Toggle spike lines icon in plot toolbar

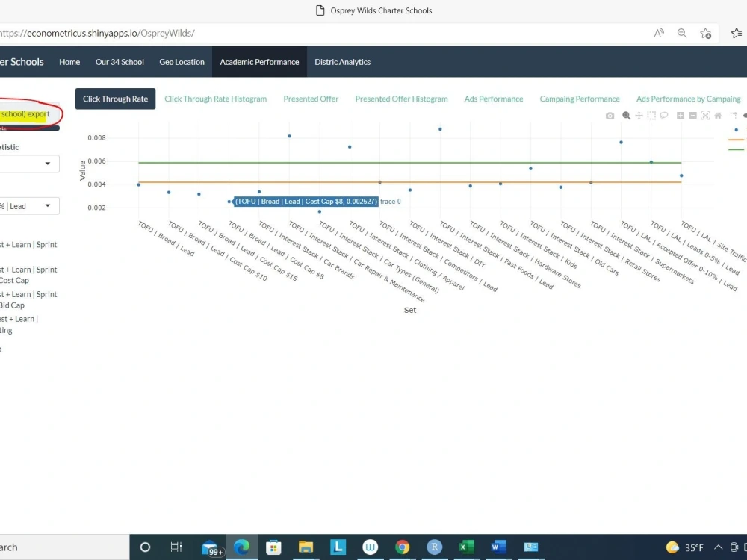click(x=734, y=116)
